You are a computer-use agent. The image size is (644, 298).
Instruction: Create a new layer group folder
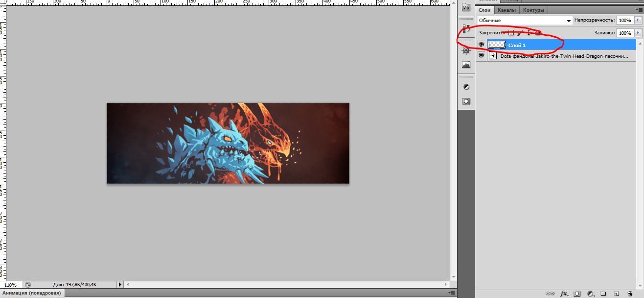(604, 294)
